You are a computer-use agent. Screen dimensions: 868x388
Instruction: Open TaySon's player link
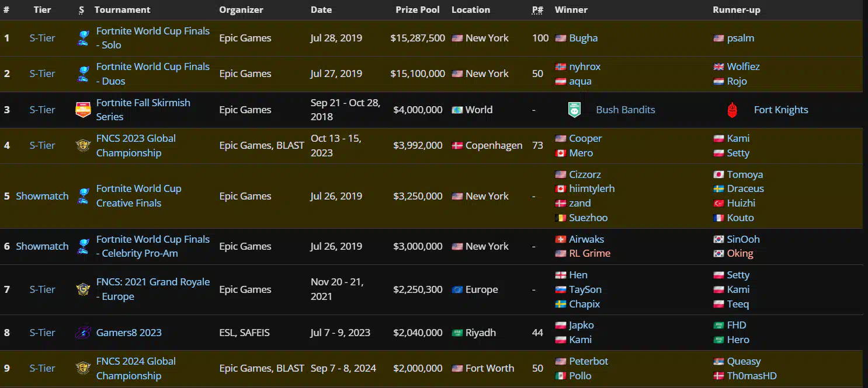click(x=585, y=289)
